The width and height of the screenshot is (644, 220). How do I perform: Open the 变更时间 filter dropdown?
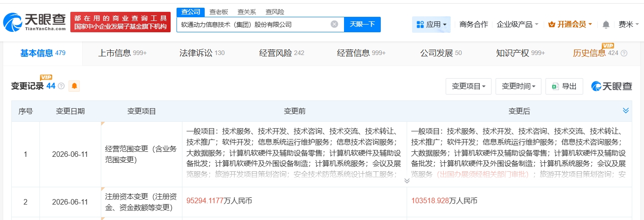[x=518, y=86]
